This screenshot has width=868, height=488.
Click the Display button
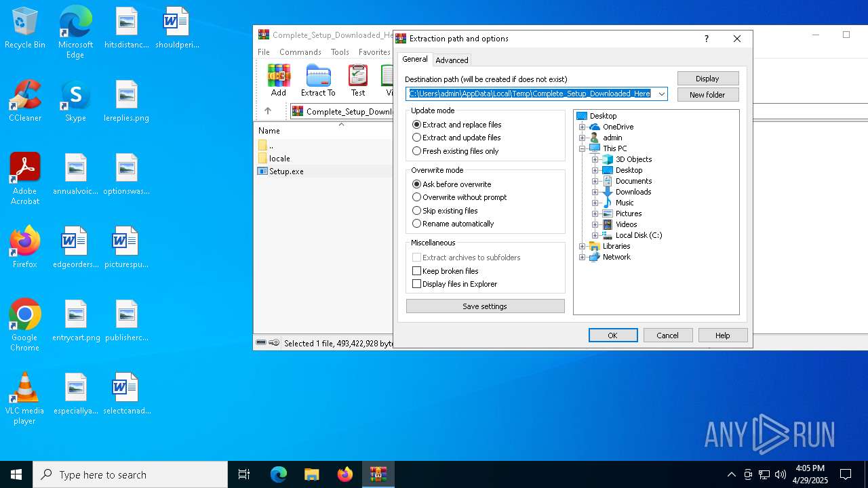(x=707, y=79)
